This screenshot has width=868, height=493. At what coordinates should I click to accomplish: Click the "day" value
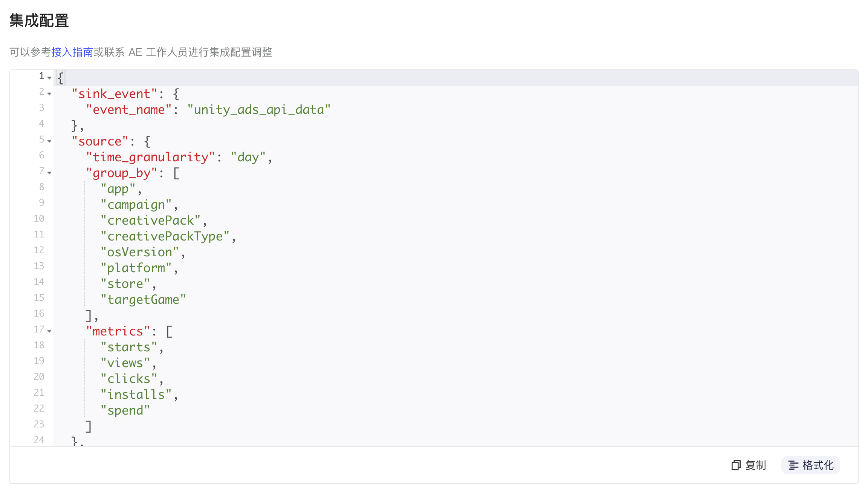(x=248, y=157)
